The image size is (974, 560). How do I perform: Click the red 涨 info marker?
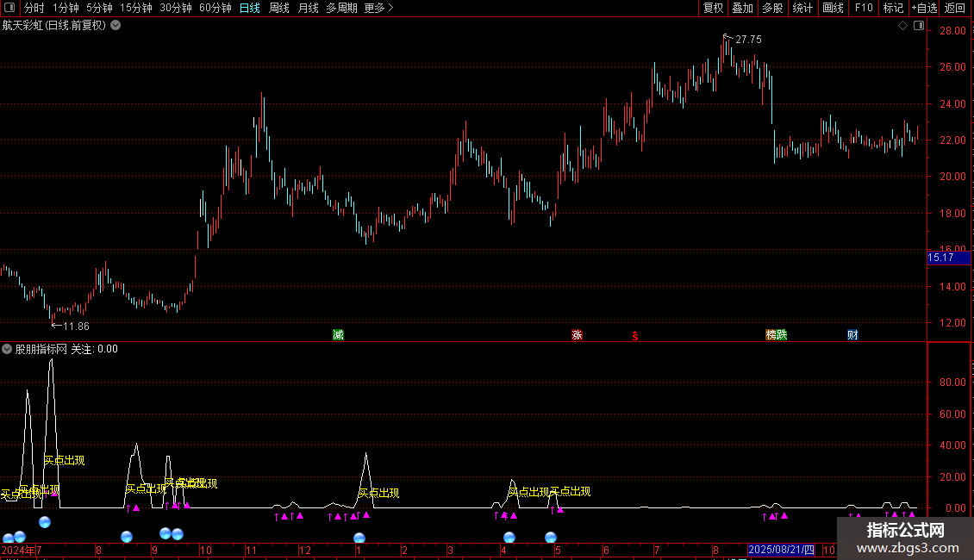577,334
